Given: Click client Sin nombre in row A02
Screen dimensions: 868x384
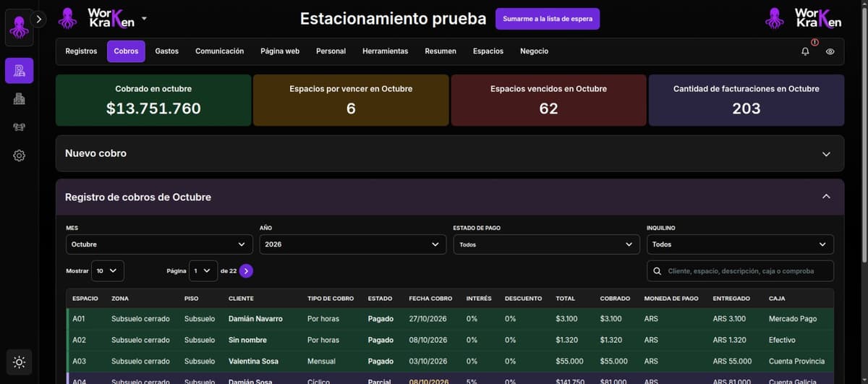Looking at the screenshot, I should click(247, 340).
